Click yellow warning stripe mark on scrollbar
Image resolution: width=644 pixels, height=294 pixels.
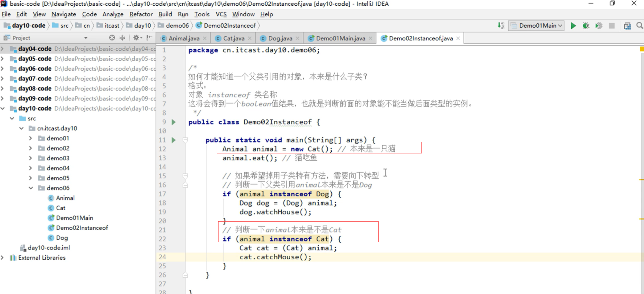point(641,179)
